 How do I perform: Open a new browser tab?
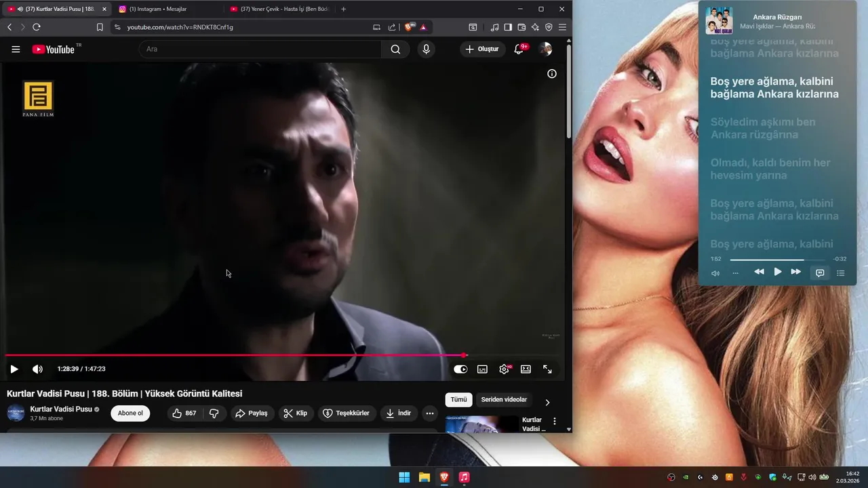pyautogui.click(x=343, y=9)
